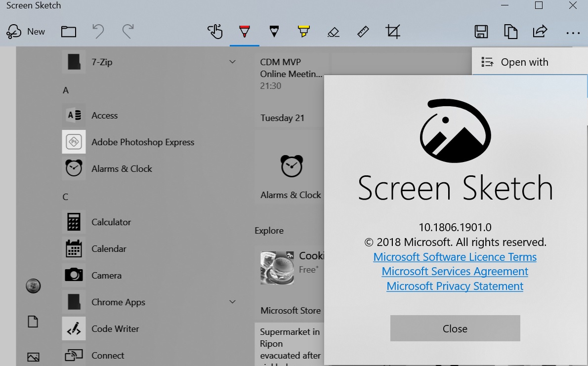Activate the Crop tool
The width and height of the screenshot is (588, 366).
pyautogui.click(x=392, y=31)
